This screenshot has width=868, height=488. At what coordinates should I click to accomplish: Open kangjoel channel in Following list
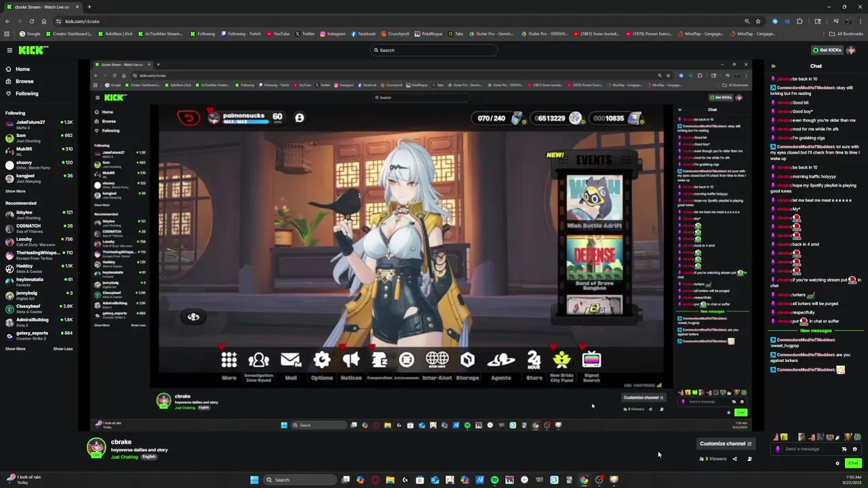tap(39, 178)
